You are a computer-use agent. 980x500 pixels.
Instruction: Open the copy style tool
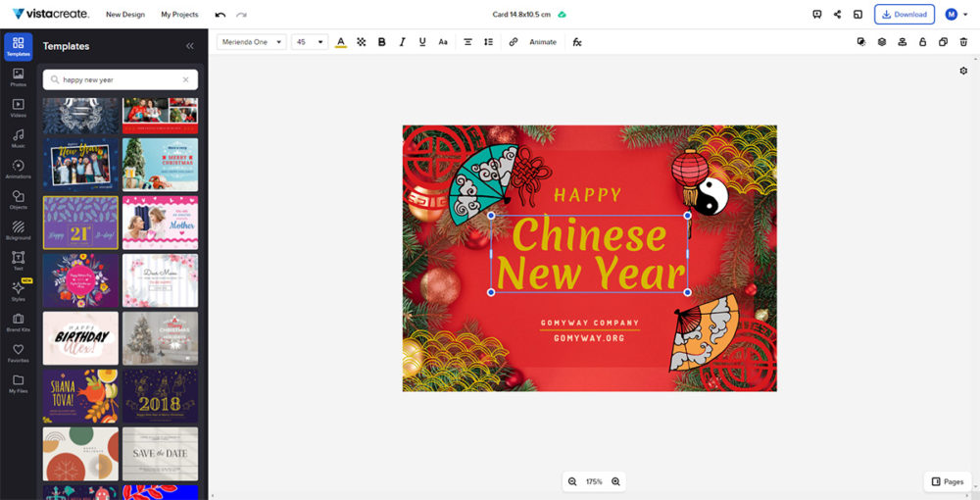point(861,42)
